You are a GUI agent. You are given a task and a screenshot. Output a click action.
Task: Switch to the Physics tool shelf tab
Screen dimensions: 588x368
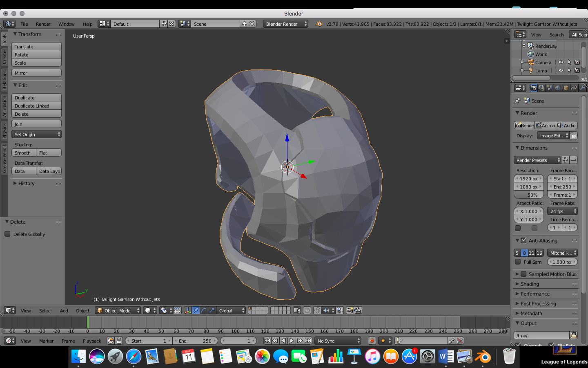(4, 130)
